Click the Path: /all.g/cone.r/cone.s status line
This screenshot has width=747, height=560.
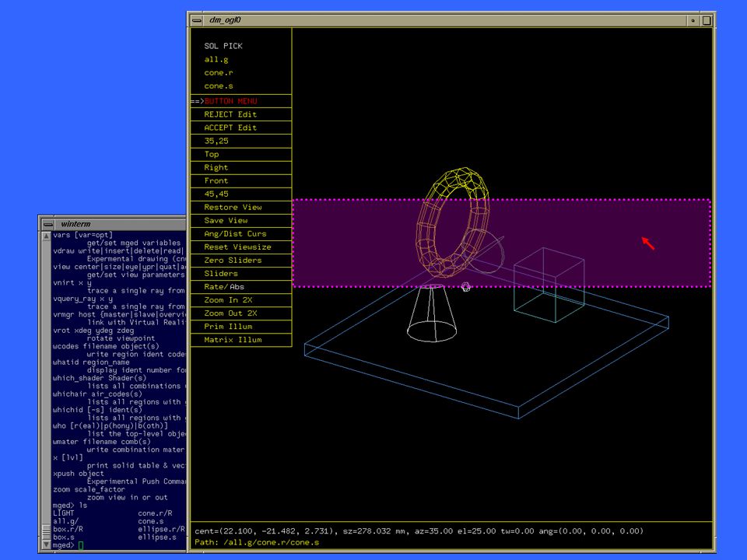click(x=257, y=542)
